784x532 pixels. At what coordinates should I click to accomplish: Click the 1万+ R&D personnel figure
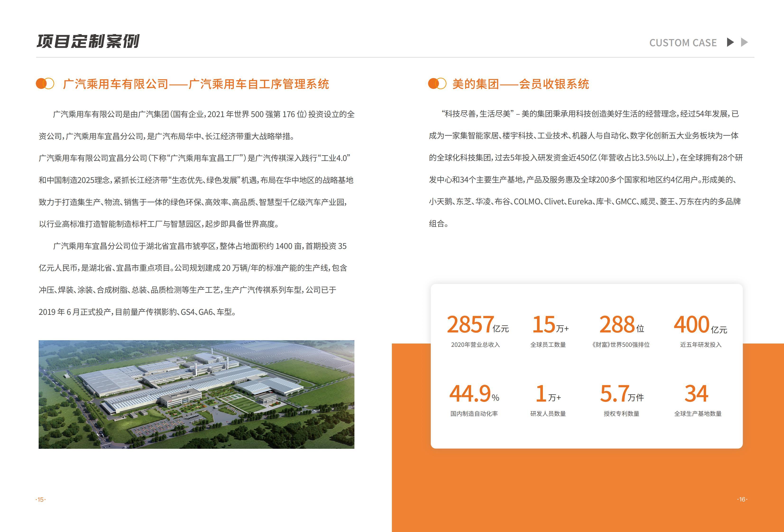tap(549, 393)
